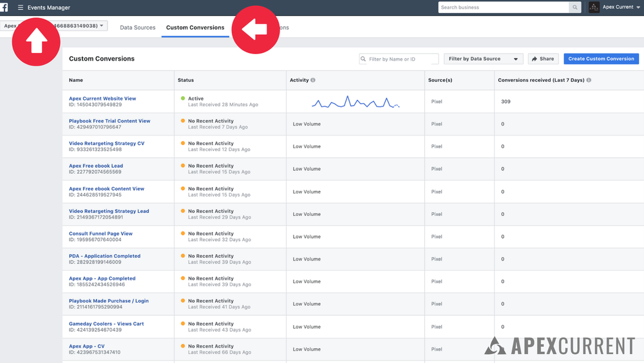Click the Status column header

coord(185,80)
